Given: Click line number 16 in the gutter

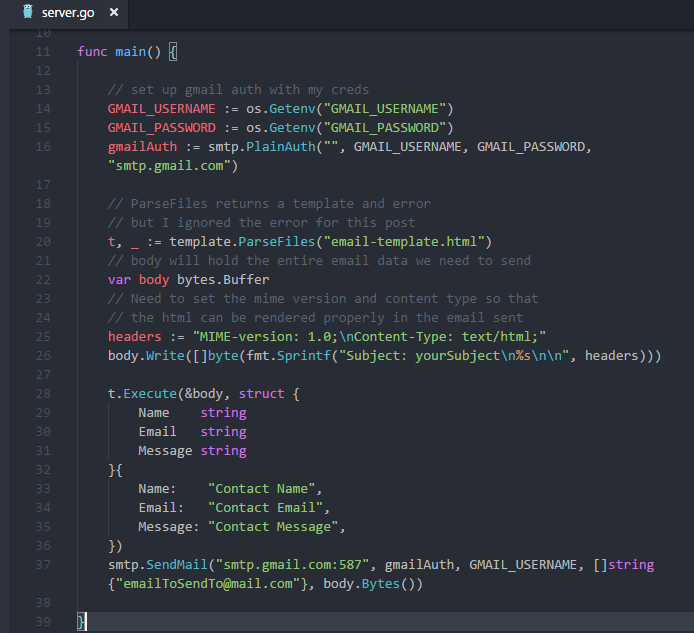Looking at the screenshot, I should click(x=42, y=146).
